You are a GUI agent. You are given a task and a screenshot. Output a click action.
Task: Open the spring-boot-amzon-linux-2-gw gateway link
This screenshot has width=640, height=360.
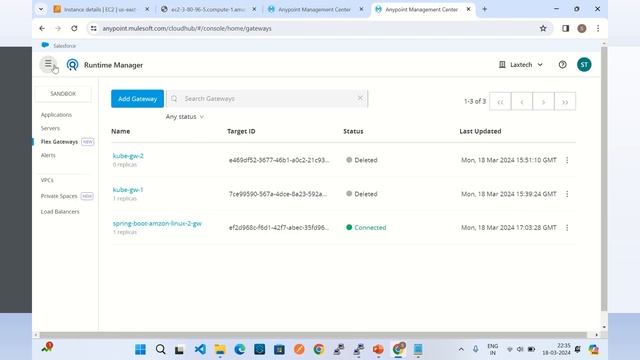(x=157, y=224)
